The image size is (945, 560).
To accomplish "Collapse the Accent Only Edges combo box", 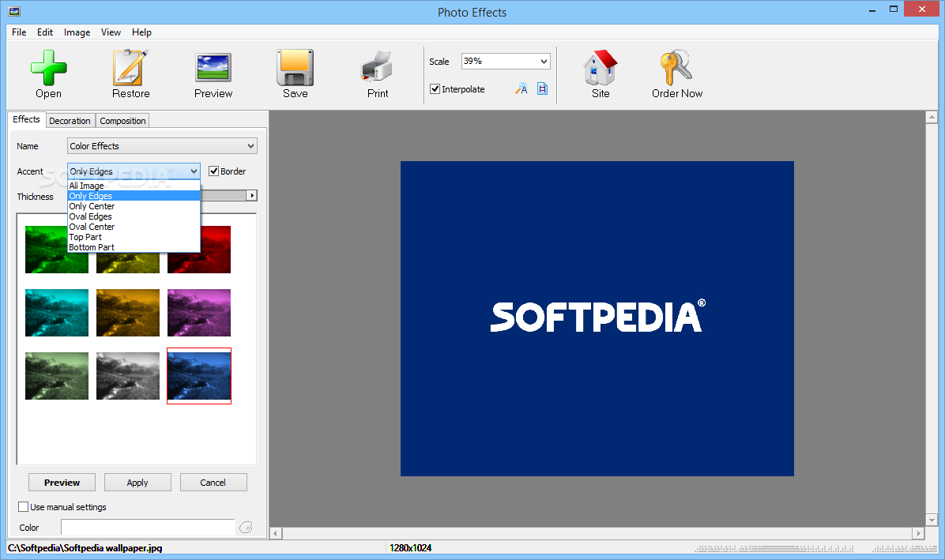I will pyautogui.click(x=134, y=171).
